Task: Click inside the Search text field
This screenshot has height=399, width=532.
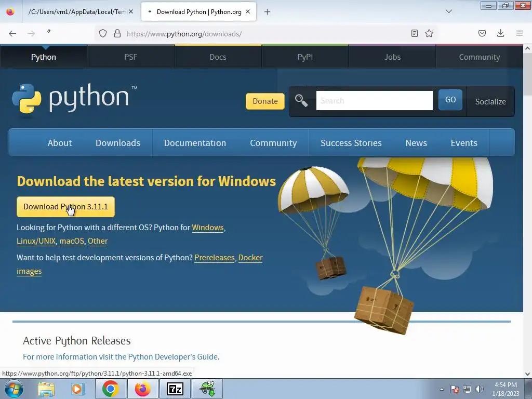Action: (x=374, y=100)
